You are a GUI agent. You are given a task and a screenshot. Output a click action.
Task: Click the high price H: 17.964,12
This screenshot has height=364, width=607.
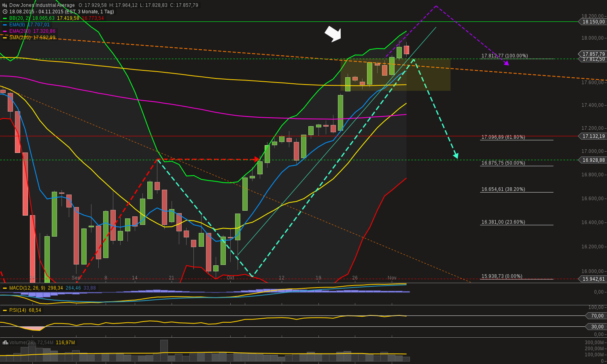coord(123,5)
